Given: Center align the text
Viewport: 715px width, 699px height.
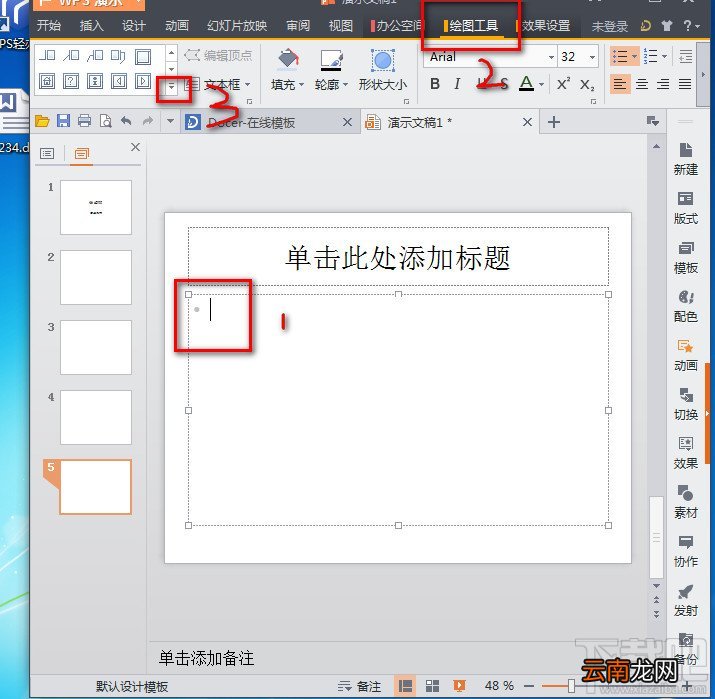Looking at the screenshot, I should [642, 84].
